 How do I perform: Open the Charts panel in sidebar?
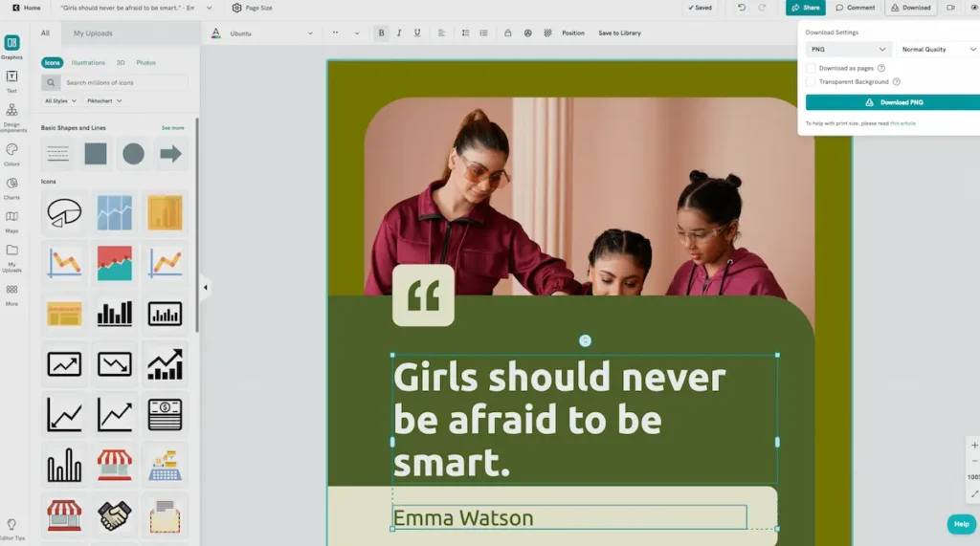point(11,187)
